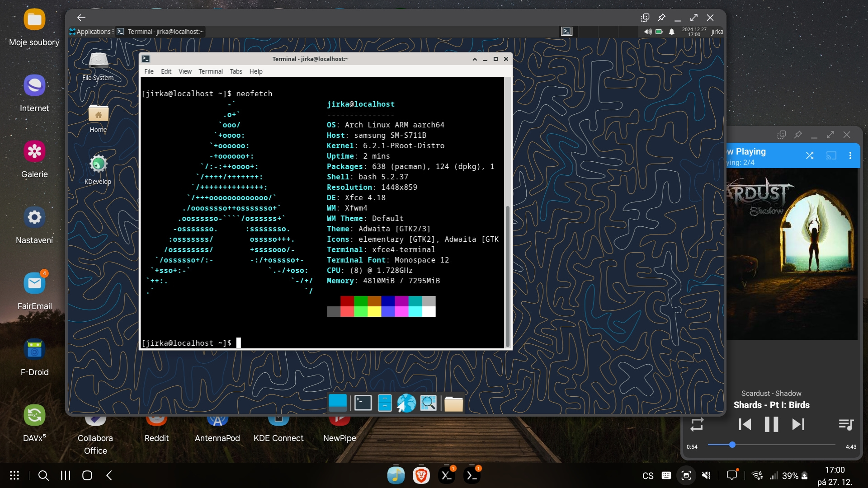This screenshot has height=488, width=868.
Task: Select Terminal task in Xfce panel
Action: [x=160, y=32]
